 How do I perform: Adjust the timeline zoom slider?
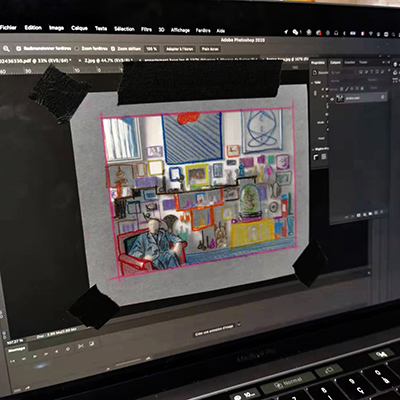coord(129,361)
